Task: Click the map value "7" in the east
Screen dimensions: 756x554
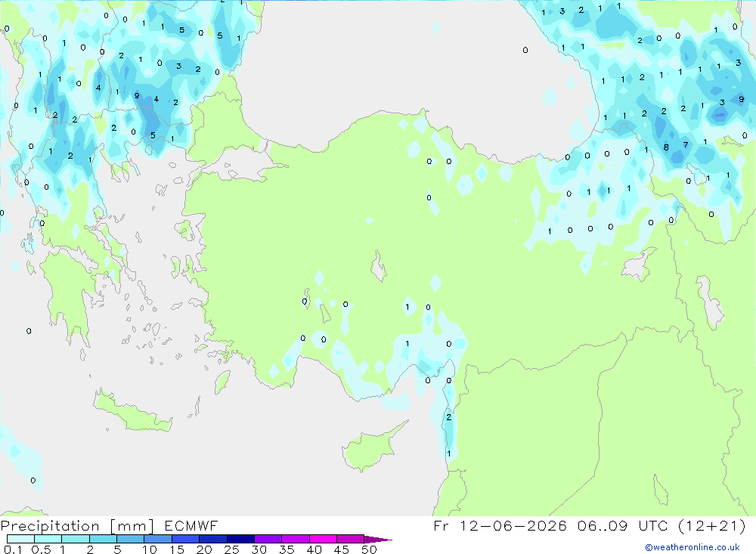Action: click(x=686, y=144)
